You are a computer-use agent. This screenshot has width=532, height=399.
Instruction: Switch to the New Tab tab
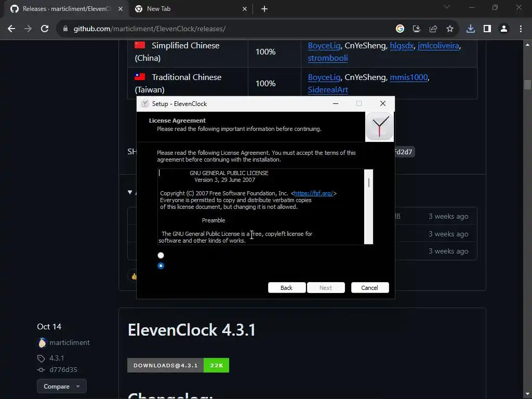coord(191,9)
